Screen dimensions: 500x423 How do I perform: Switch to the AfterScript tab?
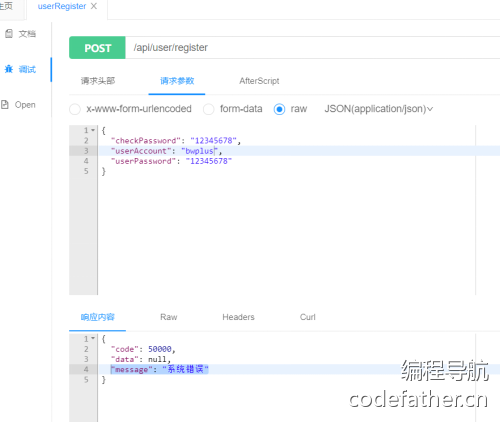(x=259, y=81)
